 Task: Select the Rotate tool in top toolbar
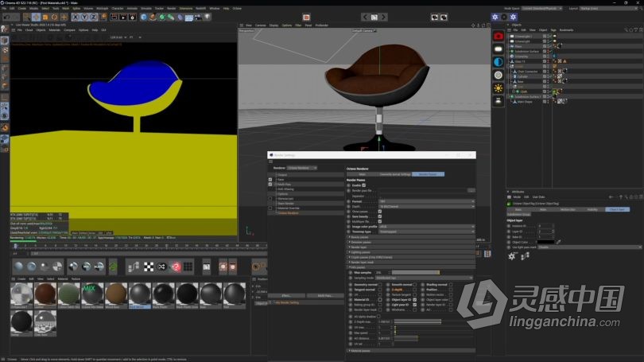[54, 17]
